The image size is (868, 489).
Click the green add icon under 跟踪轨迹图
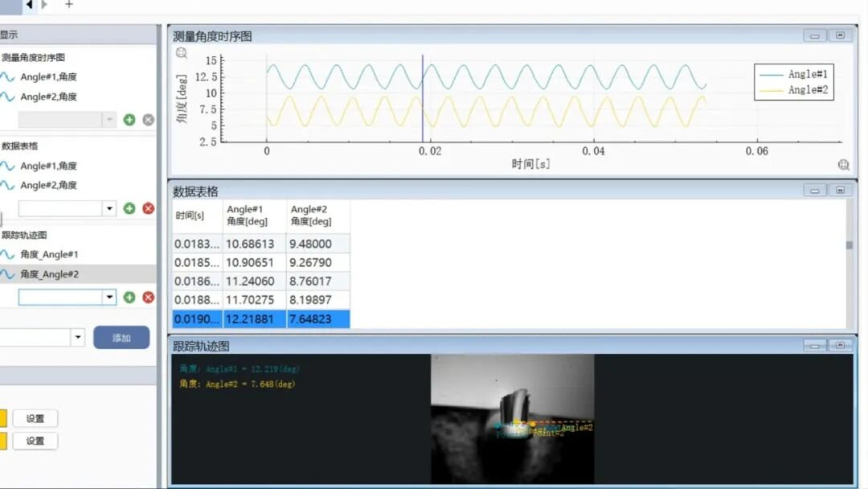pos(129,298)
